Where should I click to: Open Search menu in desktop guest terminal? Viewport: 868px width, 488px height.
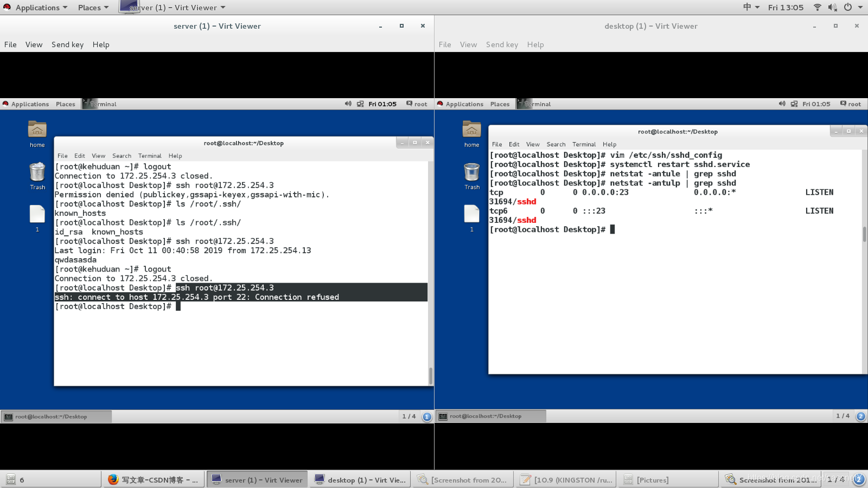(x=556, y=144)
